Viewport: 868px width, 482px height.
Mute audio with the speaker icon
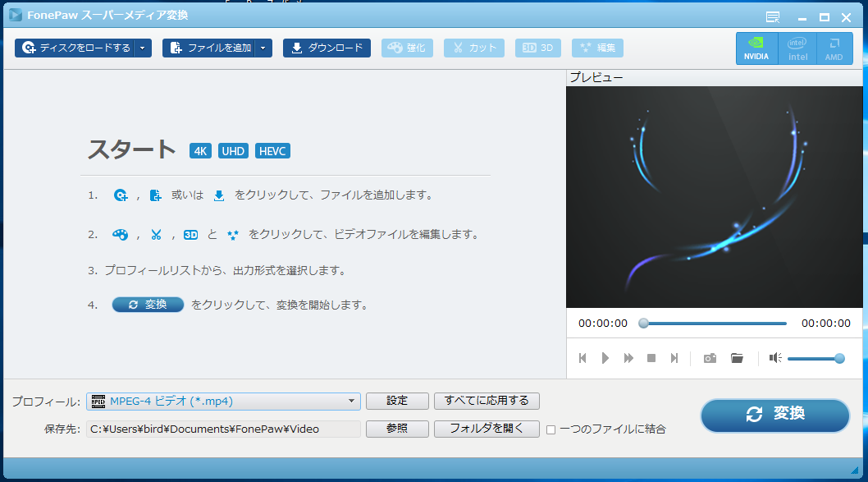point(775,358)
